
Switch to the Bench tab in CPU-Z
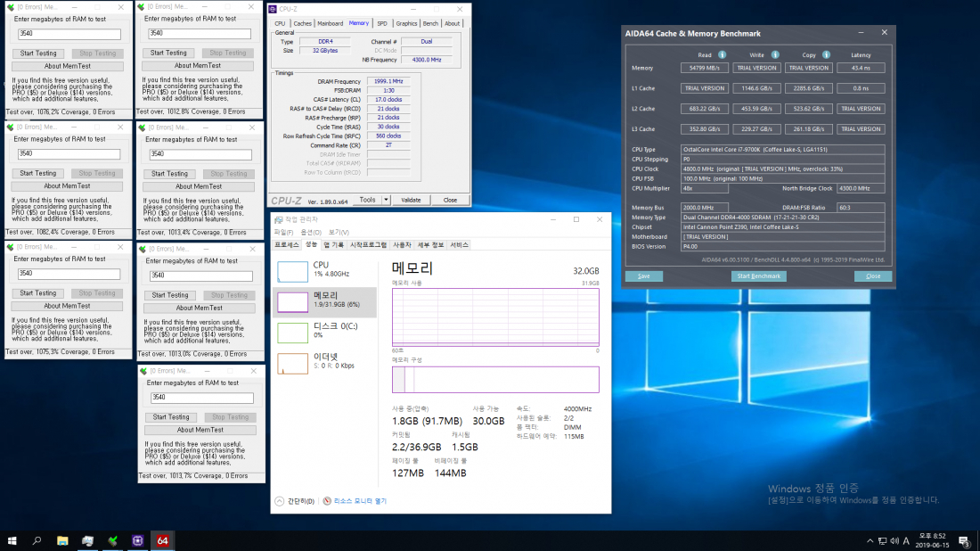click(430, 23)
